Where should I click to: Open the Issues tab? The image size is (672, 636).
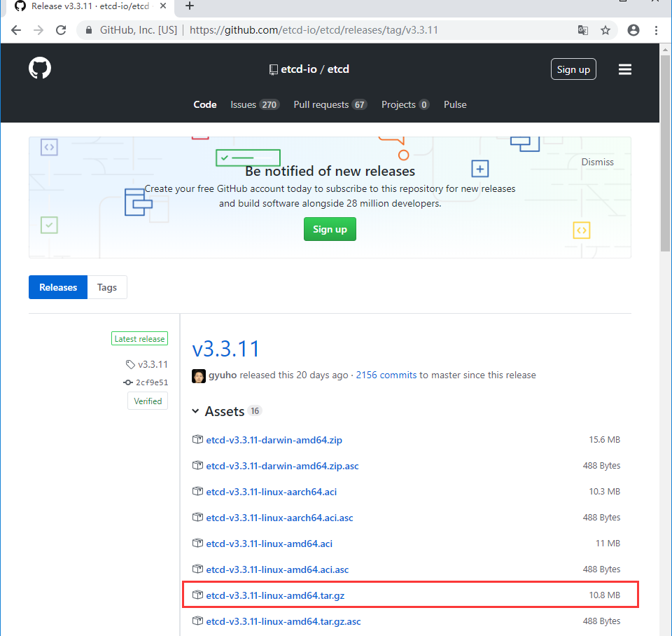[255, 104]
